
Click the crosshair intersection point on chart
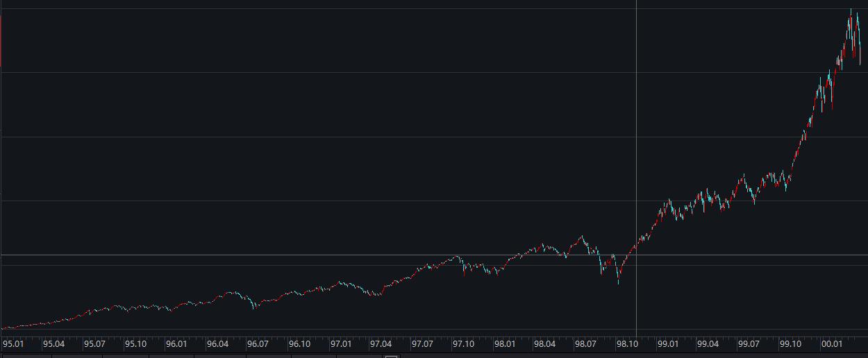(636, 255)
